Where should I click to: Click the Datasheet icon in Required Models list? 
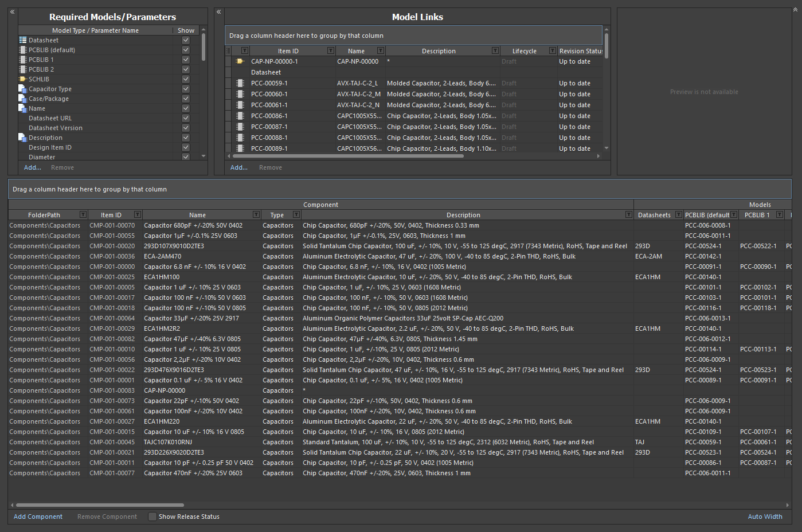point(23,40)
